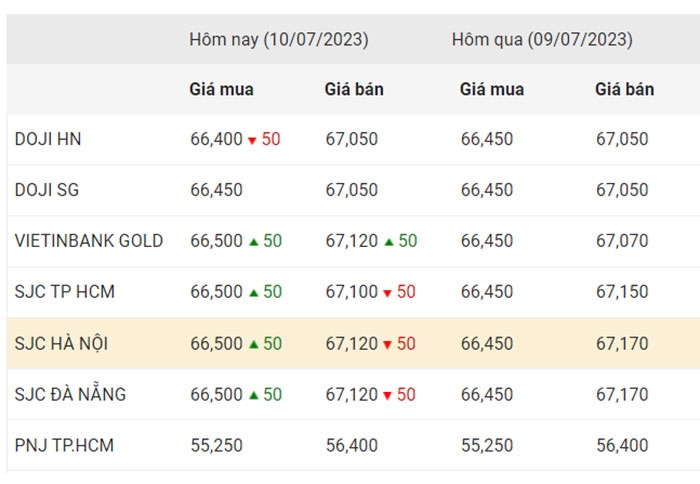Image resolution: width=700 pixels, height=484 pixels.
Task: Click red down arrow in SJC TP HCM sell price
Action: [x=387, y=293]
